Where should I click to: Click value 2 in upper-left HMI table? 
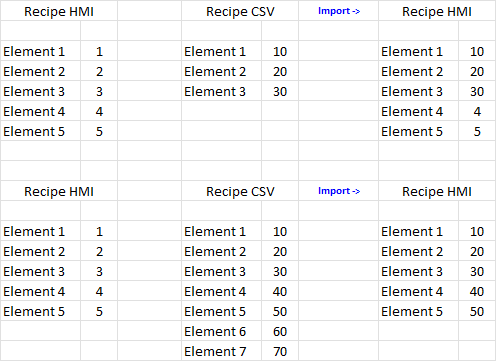tap(99, 71)
